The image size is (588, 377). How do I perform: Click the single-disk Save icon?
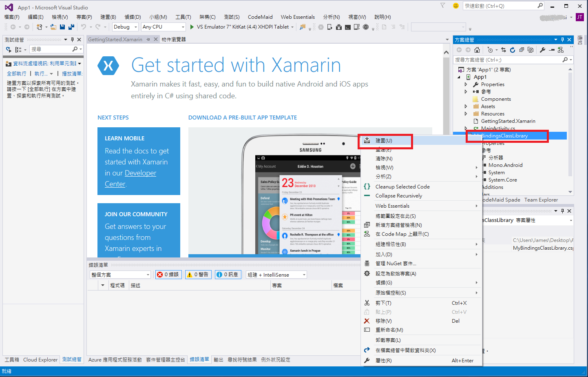point(62,27)
